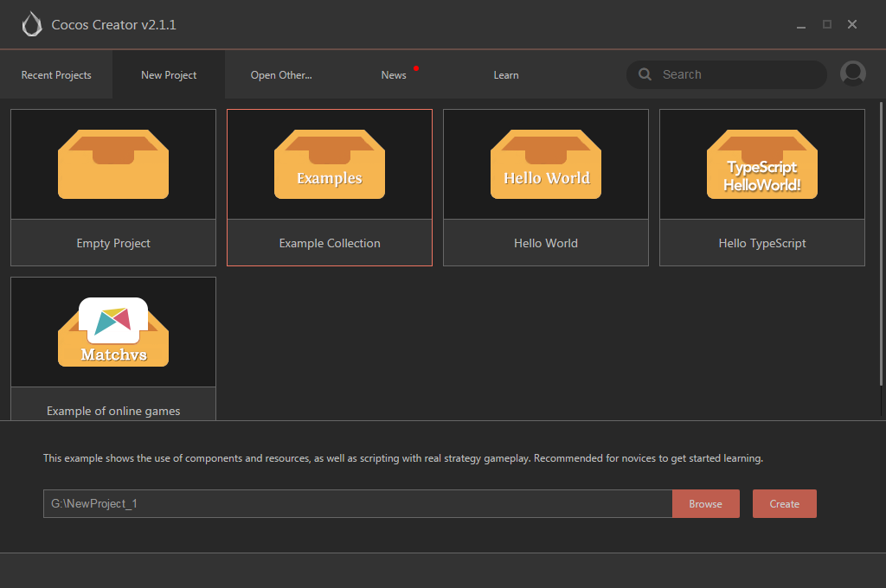886x588 pixels.
Task: View the News tab
Action: (x=394, y=75)
